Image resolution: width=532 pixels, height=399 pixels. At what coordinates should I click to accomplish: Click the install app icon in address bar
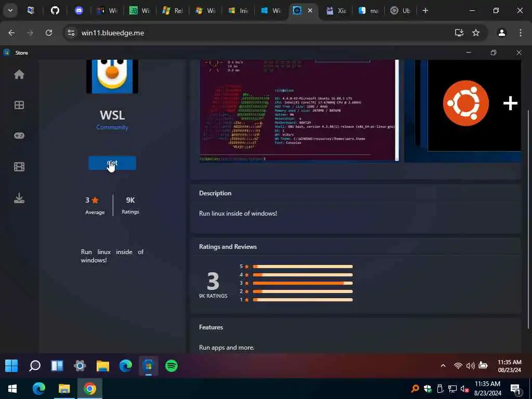click(x=459, y=33)
